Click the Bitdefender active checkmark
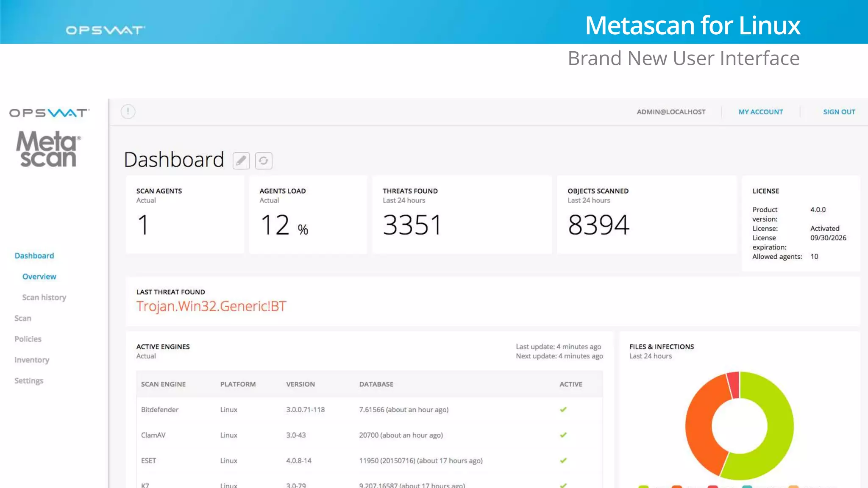 (563, 410)
